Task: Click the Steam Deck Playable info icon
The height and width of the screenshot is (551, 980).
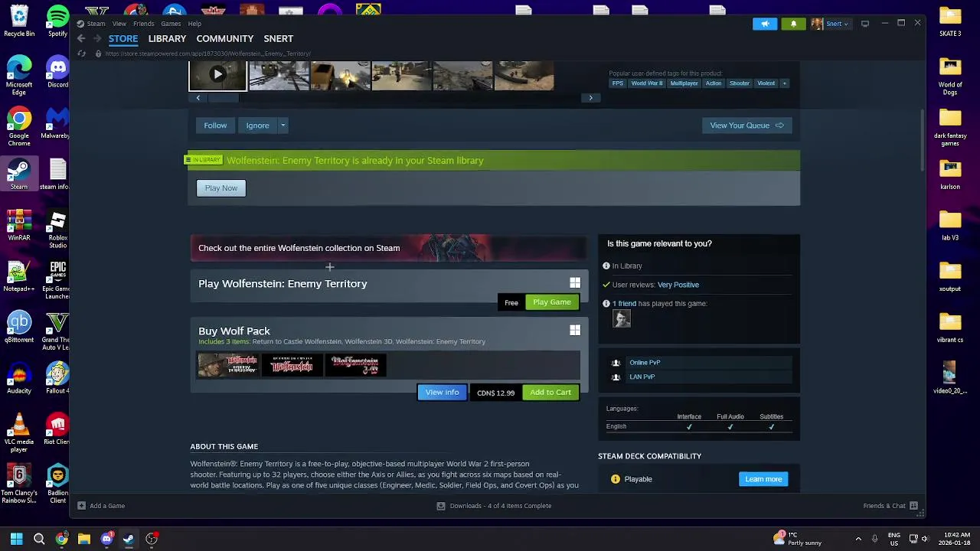Action: pos(616,479)
